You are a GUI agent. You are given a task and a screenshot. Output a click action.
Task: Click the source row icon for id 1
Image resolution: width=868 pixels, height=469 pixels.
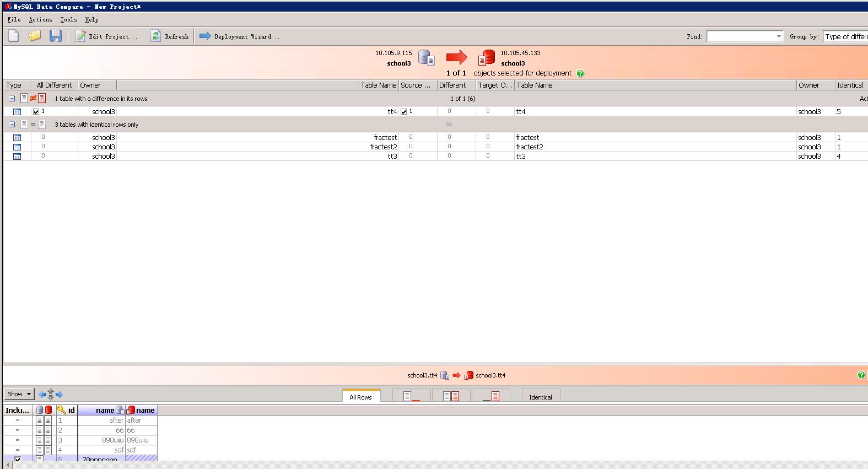click(40, 421)
